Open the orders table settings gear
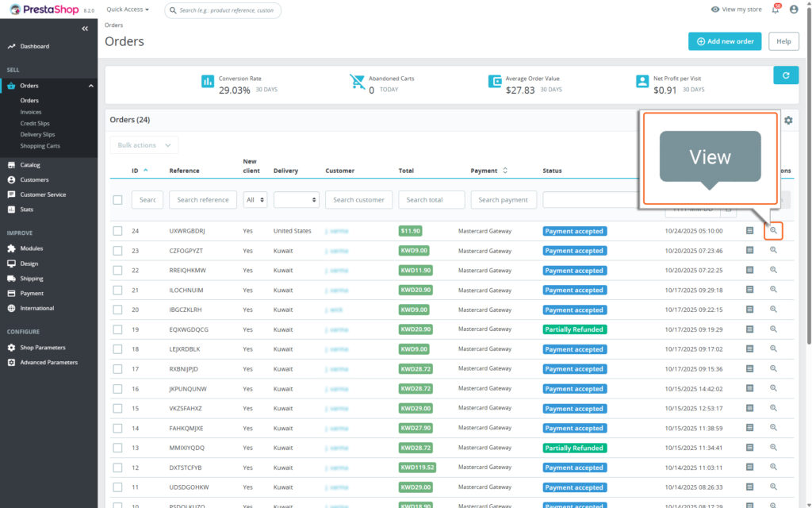The width and height of the screenshot is (812, 508). point(788,121)
